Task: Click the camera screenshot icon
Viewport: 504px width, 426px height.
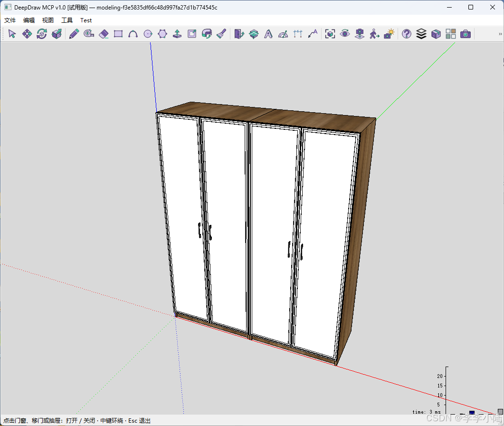Action: pos(466,34)
